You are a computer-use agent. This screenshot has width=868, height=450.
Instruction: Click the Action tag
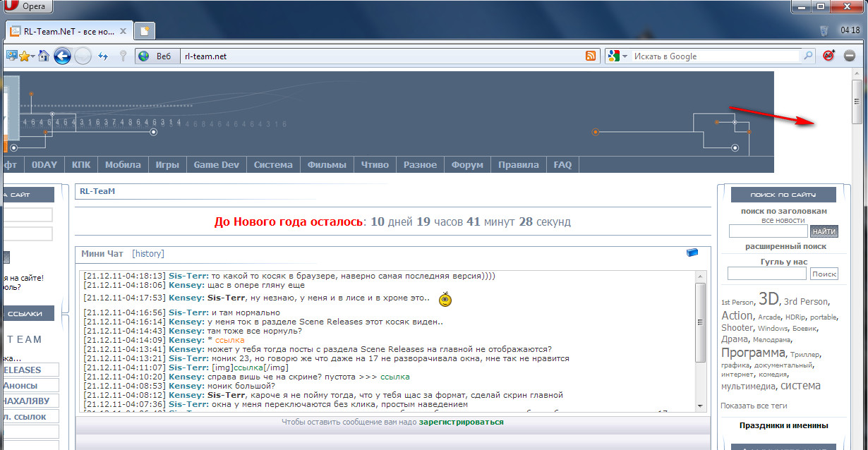[737, 315]
